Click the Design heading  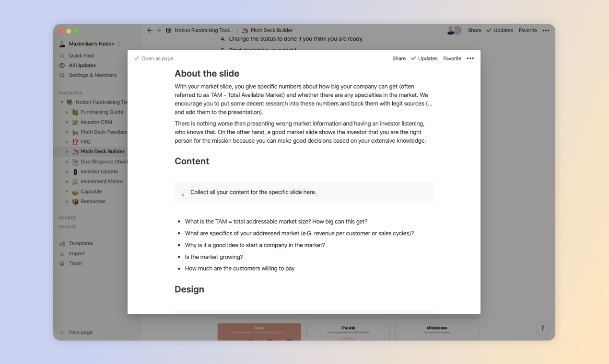click(189, 289)
